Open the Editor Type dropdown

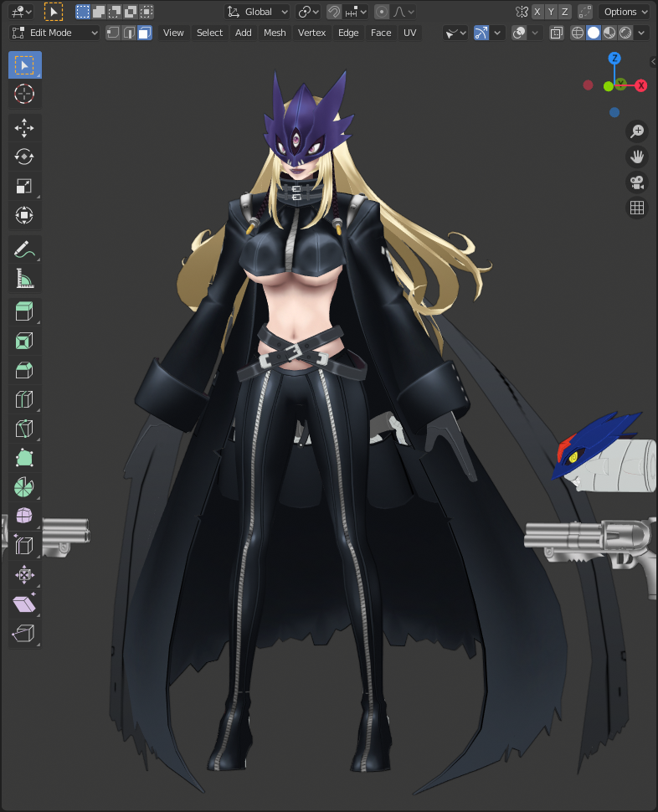coord(21,12)
